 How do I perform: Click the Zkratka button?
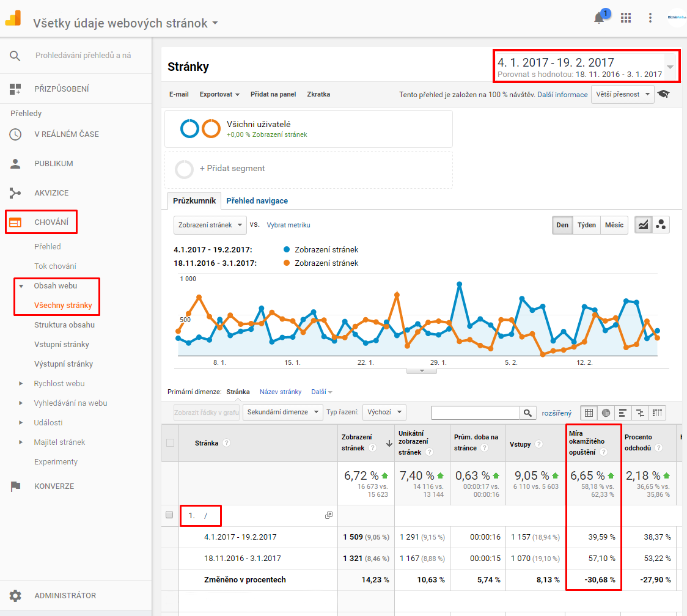[318, 94]
